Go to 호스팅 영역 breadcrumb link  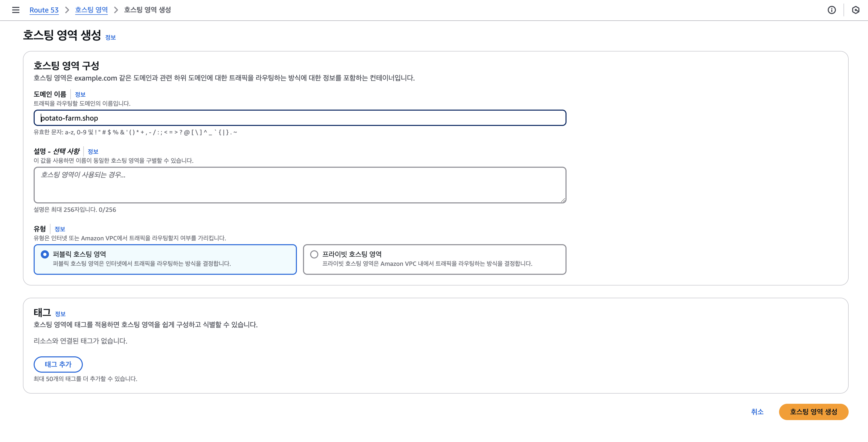pos(91,10)
